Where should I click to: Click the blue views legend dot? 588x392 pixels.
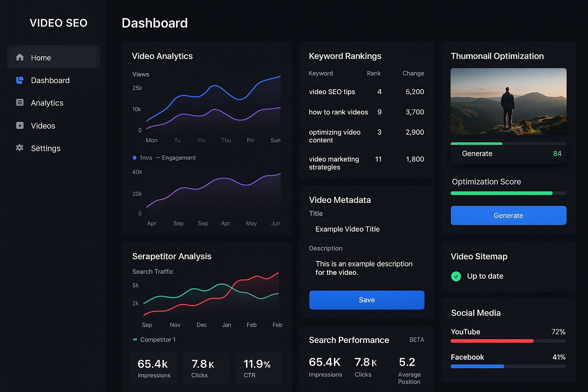click(x=134, y=158)
